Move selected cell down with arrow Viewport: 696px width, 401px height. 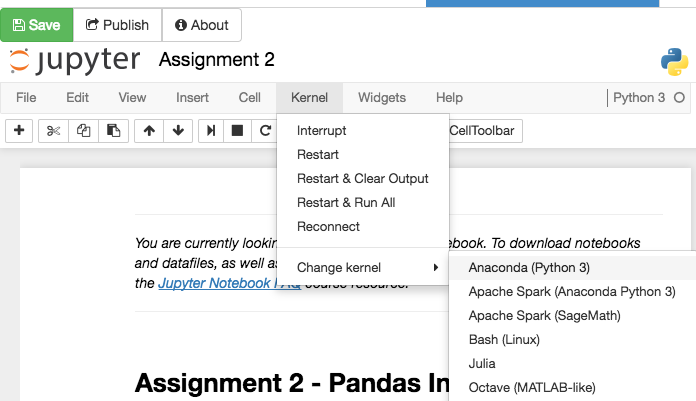[x=178, y=131]
